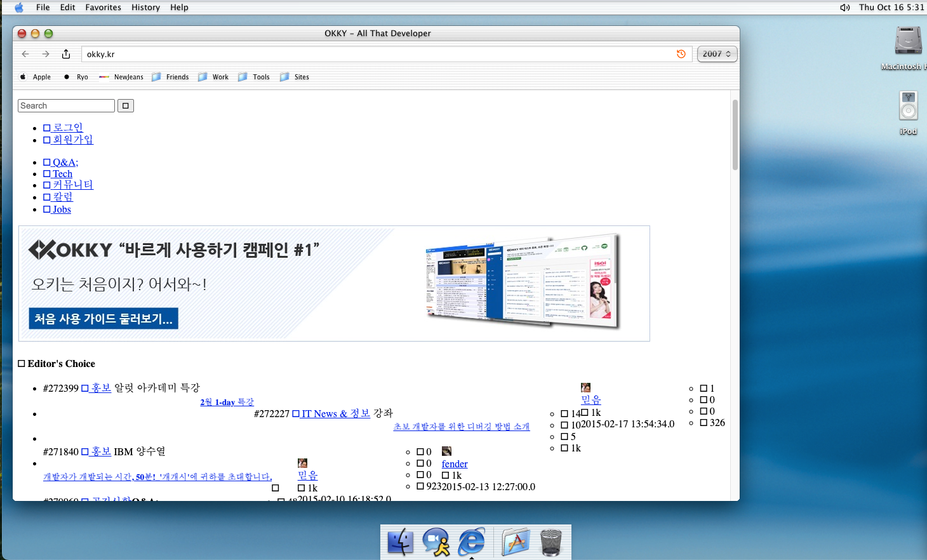Open the Favorites menu
The height and width of the screenshot is (560, 927).
coord(103,8)
